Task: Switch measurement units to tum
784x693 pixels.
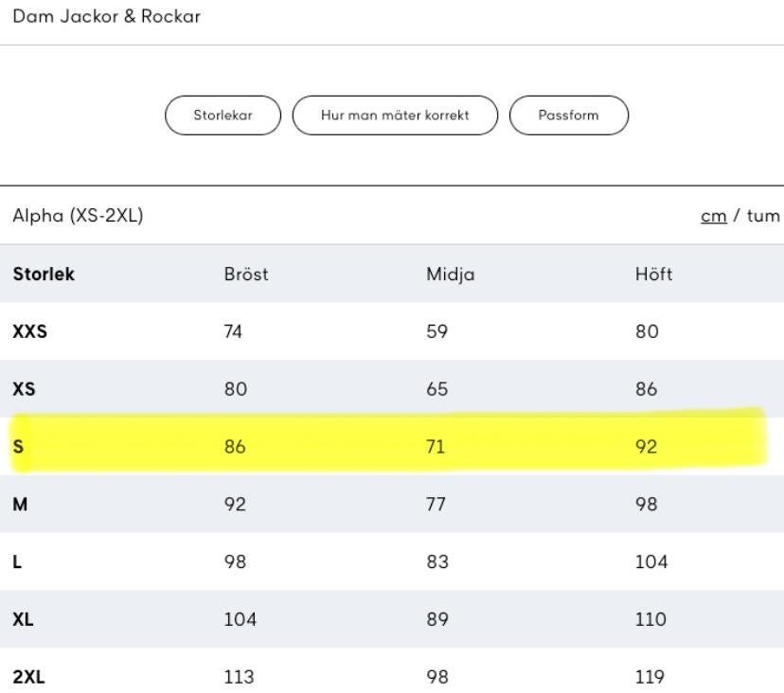Action: pyautogui.click(x=763, y=216)
